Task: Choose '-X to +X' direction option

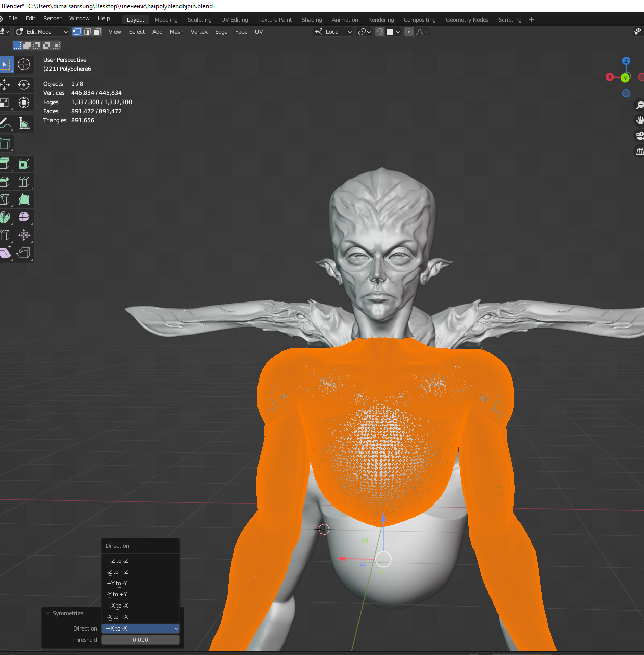Action: point(117,617)
